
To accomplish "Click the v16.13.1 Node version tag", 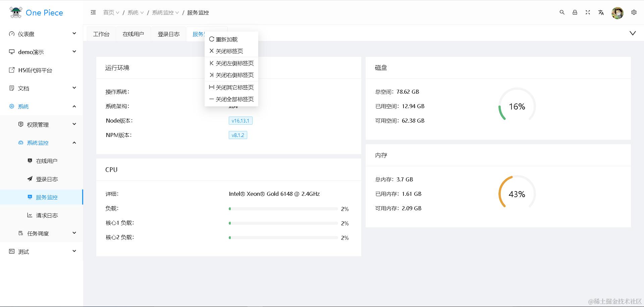I will coord(240,121).
